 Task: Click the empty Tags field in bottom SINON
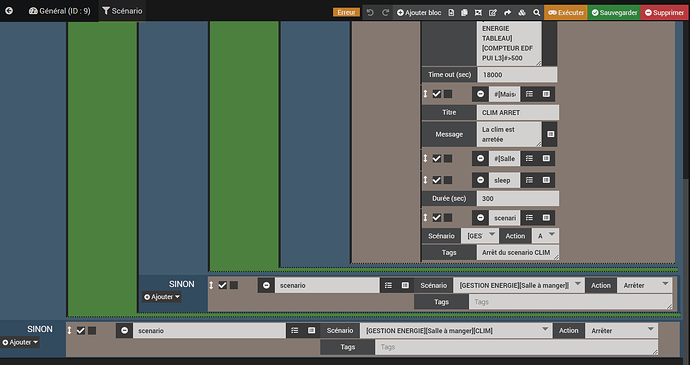[x=517, y=347]
